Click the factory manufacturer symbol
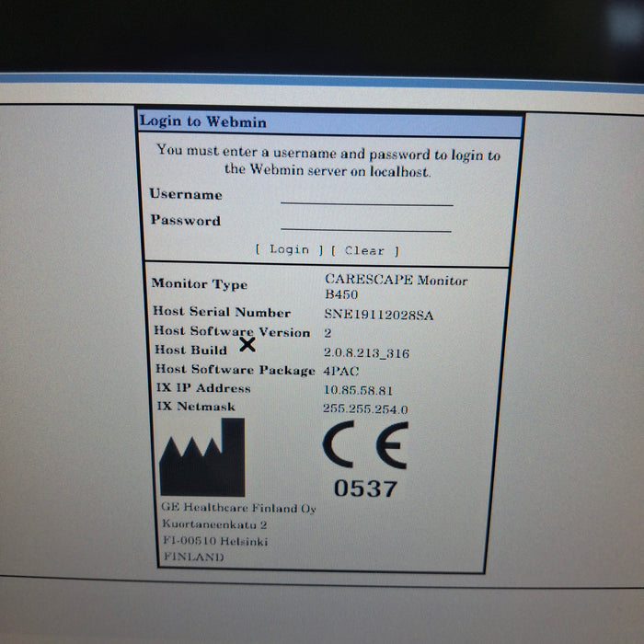644x644 pixels. 202,457
